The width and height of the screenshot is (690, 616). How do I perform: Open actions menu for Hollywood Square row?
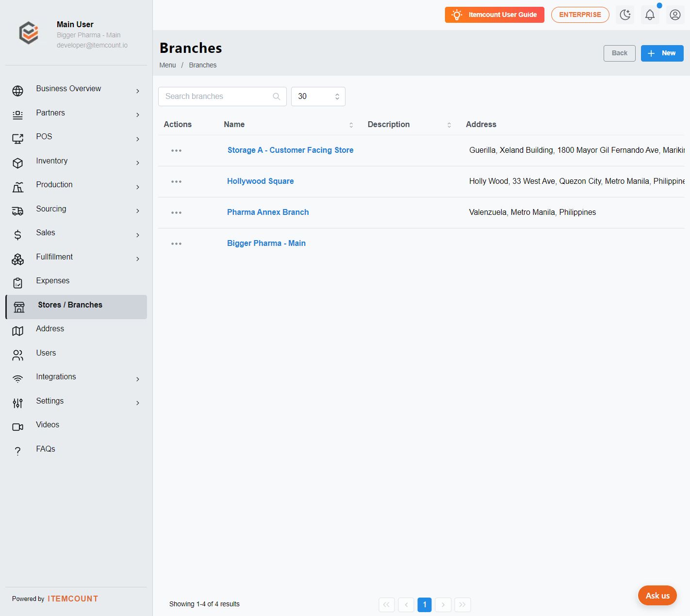click(x=176, y=181)
